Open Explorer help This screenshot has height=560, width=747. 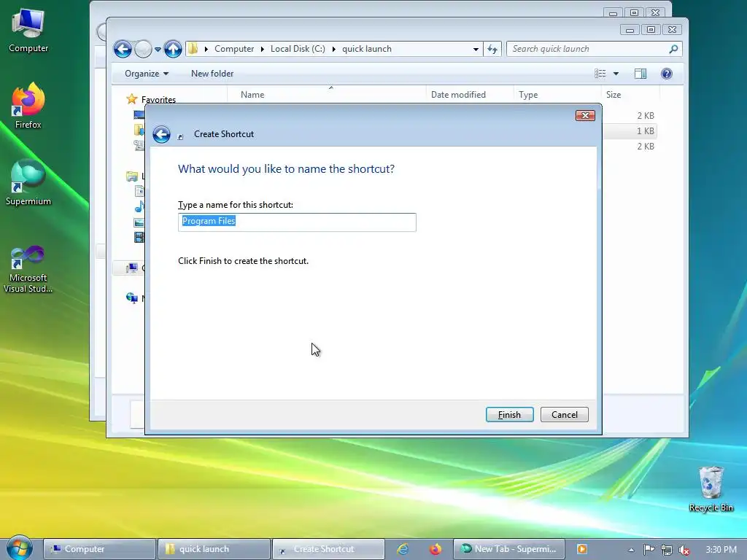point(667,74)
